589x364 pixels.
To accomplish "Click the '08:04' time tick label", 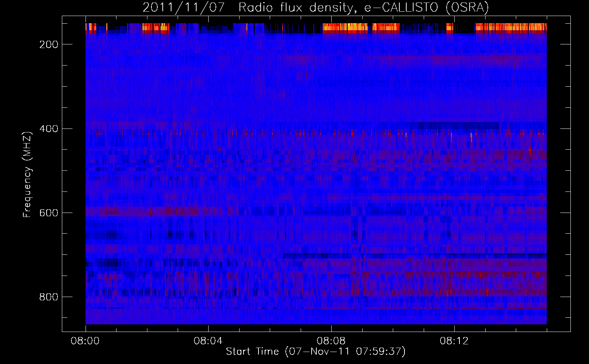I will 208,341.
